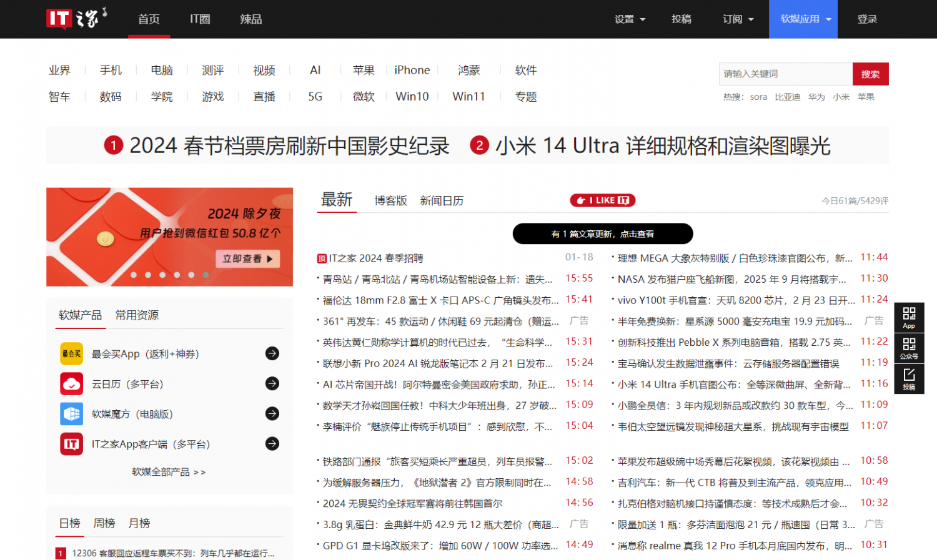
Task: Open the 2024除夕夜 red packet banner
Action: coord(169,237)
